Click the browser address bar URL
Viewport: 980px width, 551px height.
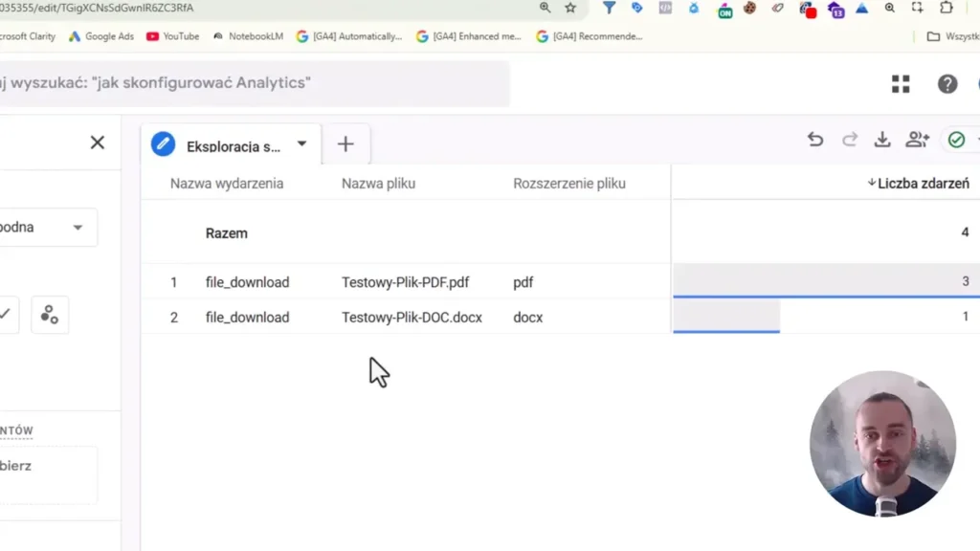(97, 8)
